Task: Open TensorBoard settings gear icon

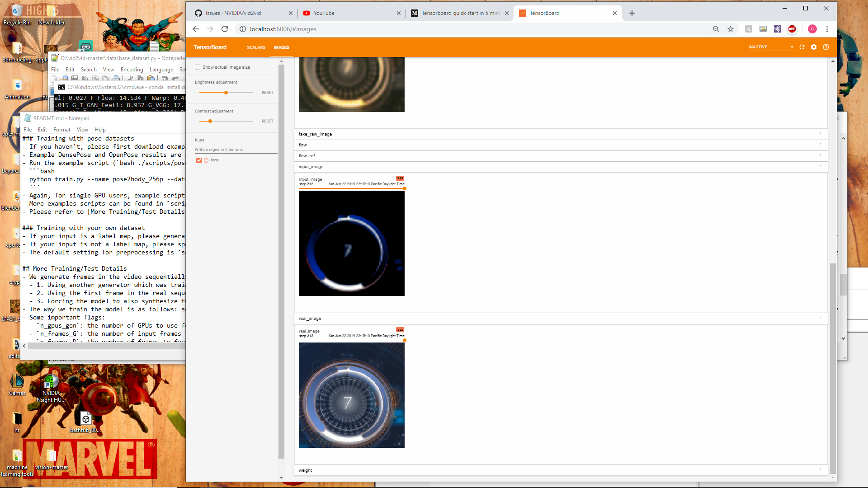Action: click(814, 47)
